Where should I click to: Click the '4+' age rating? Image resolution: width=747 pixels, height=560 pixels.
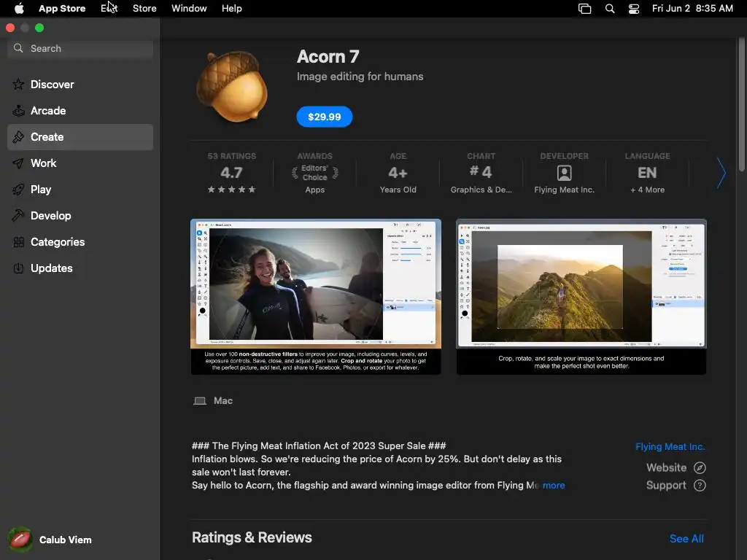pos(398,172)
